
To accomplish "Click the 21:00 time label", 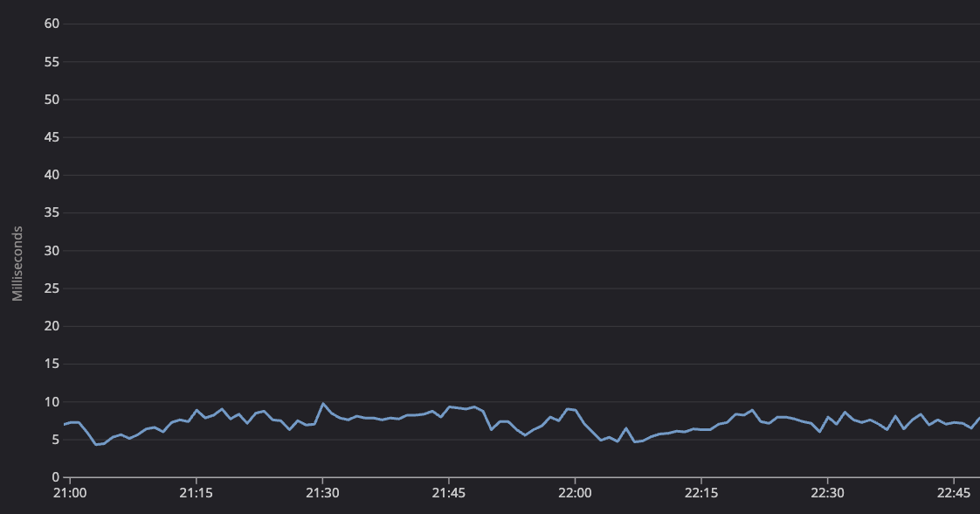I will click(x=72, y=493).
